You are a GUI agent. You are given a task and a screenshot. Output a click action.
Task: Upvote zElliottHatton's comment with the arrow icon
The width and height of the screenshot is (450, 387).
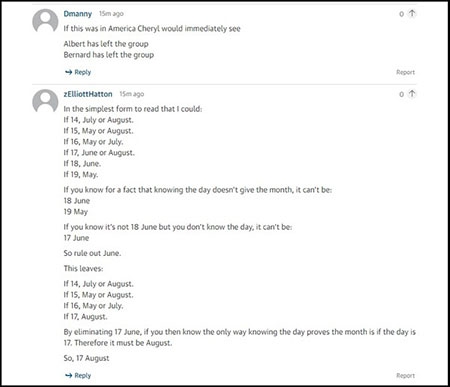(412, 94)
